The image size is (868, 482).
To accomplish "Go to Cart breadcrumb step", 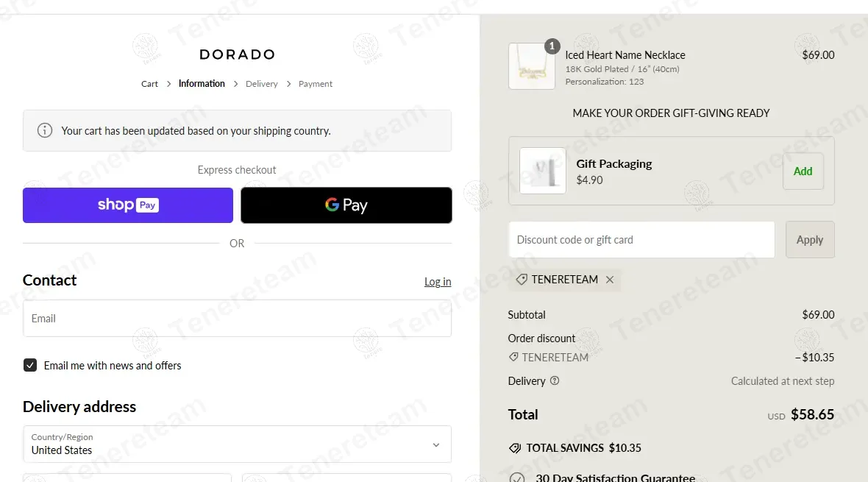I will [149, 84].
